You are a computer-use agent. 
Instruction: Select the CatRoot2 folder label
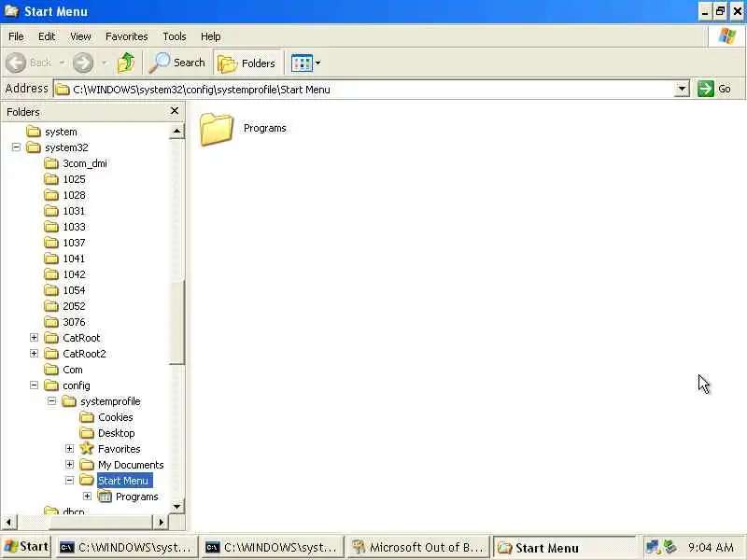point(84,354)
